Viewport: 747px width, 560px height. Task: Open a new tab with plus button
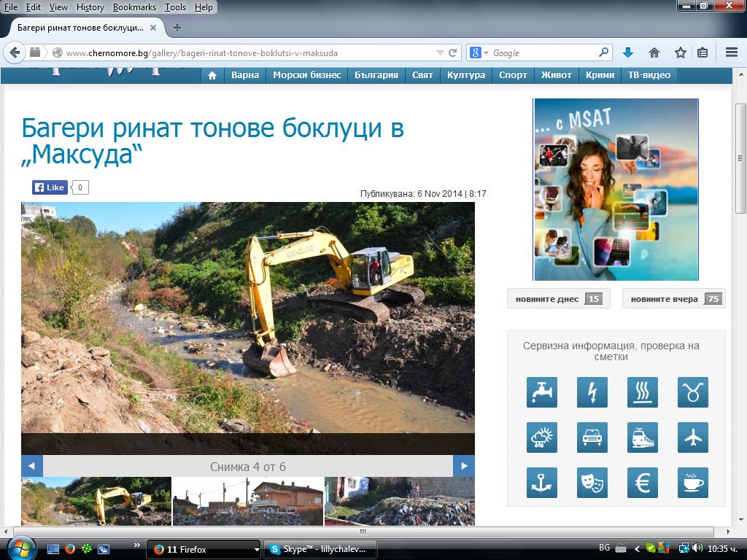[x=177, y=28]
